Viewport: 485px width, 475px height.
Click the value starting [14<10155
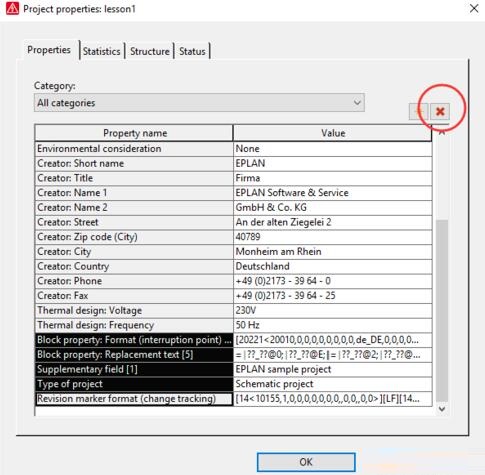[x=332, y=399]
